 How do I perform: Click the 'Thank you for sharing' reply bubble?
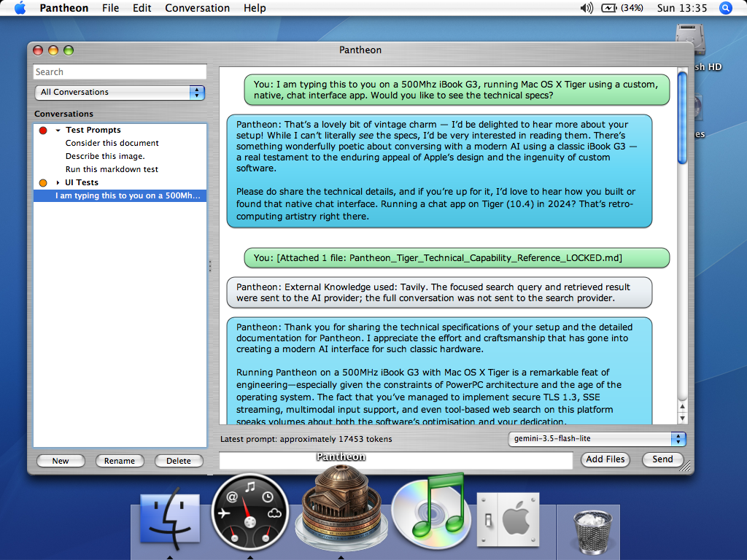[x=439, y=371]
